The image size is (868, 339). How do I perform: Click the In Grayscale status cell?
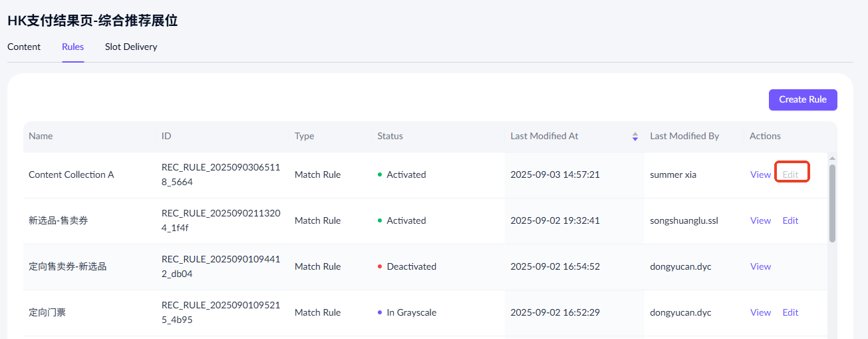[x=411, y=312]
